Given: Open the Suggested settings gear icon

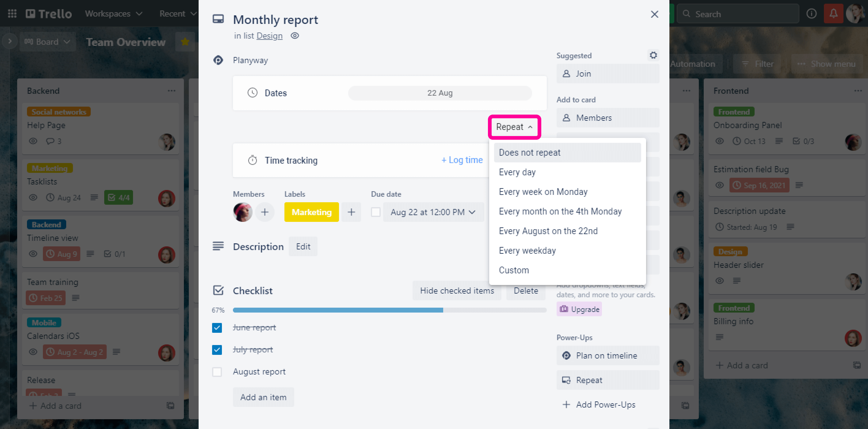Looking at the screenshot, I should coord(653,55).
